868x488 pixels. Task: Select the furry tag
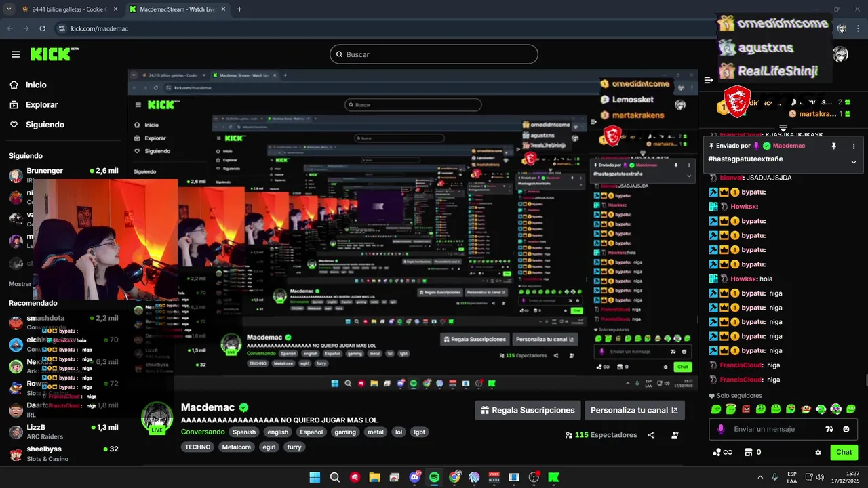tap(294, 447)
